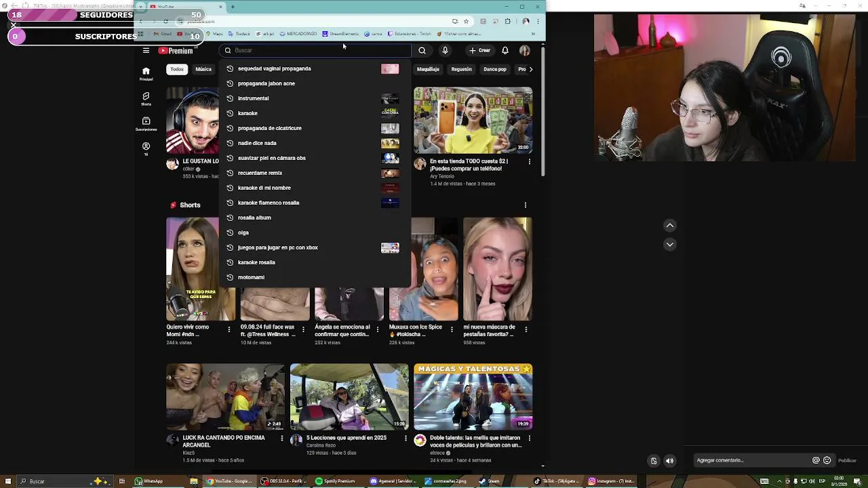Open the canva bookmark
Viewport: 868px width, 488px height.
(x=373, y=34)
